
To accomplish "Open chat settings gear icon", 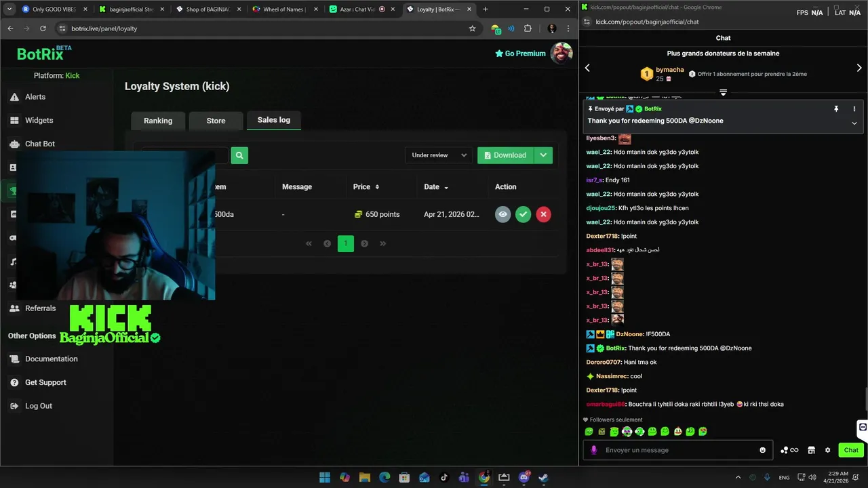I will tap(827, 450).
